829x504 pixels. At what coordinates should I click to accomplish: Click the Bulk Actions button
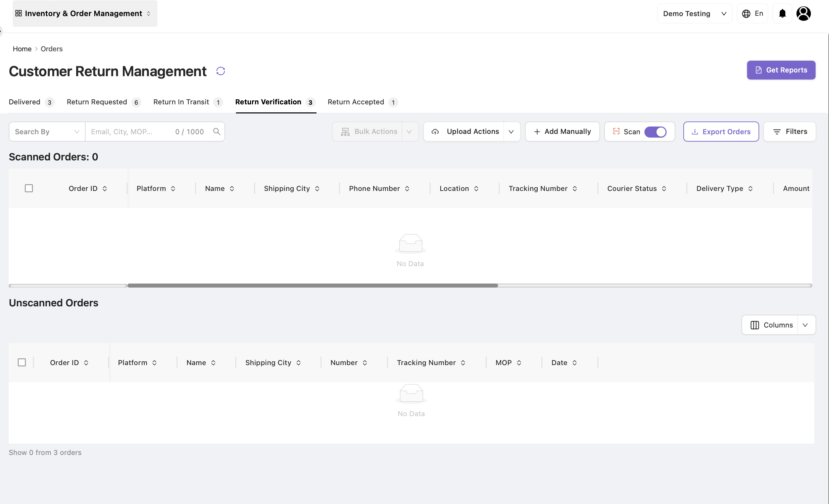368,132
